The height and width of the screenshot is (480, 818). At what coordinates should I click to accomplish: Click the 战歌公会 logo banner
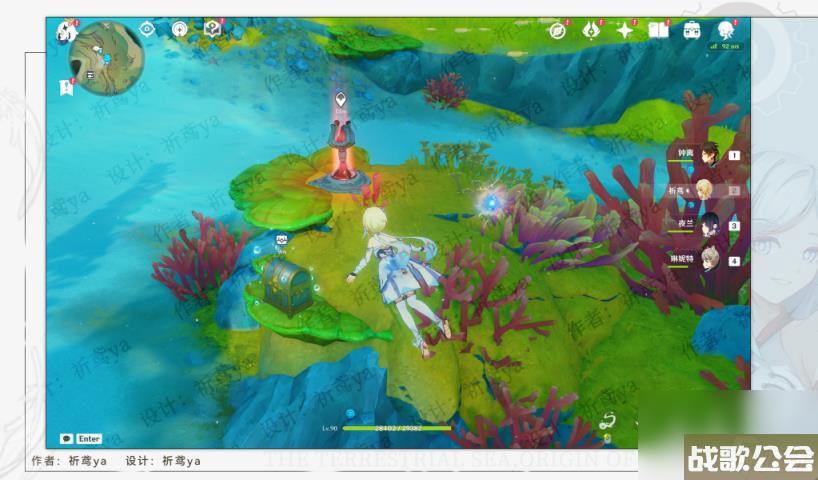click(x=751, y=457)
